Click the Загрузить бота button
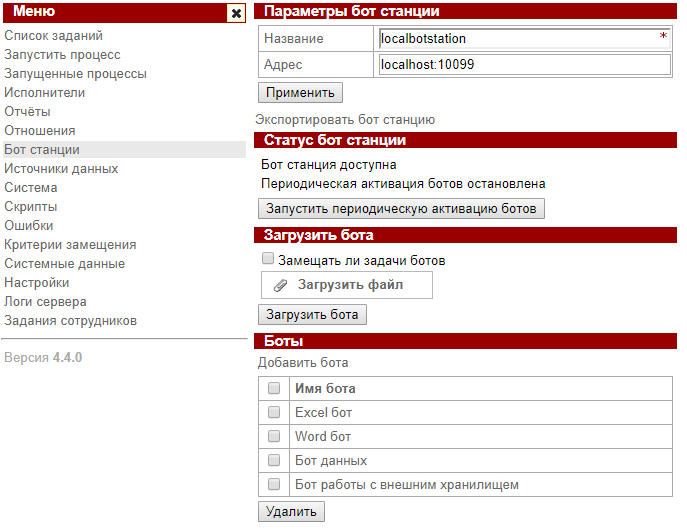The image size is (687, 532). [x=312, y=315]
